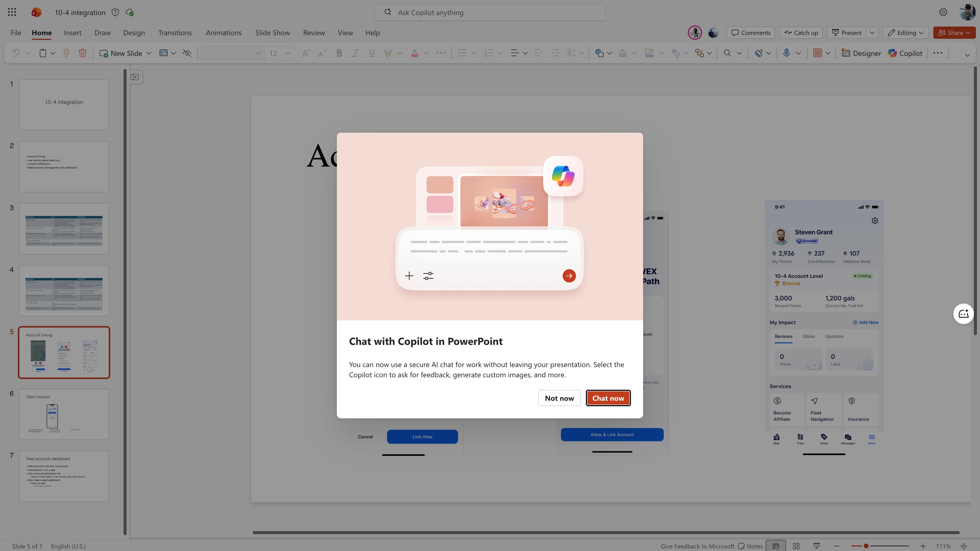Switch to the Transitions tab
This screenshot has width=980, height=551.
click(175, 33)
